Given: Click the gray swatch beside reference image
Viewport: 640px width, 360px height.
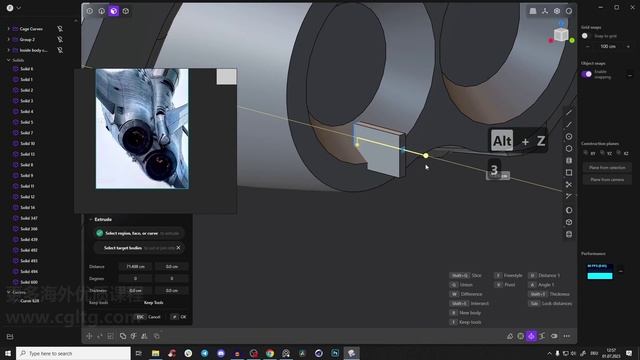Looking at the screenshot, I should tap(226, 77).
